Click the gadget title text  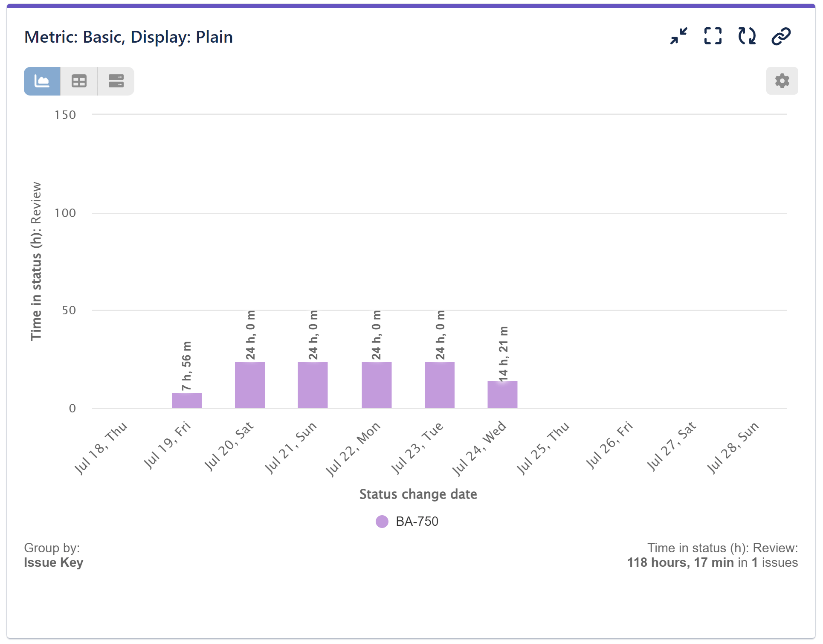point(128,37)
